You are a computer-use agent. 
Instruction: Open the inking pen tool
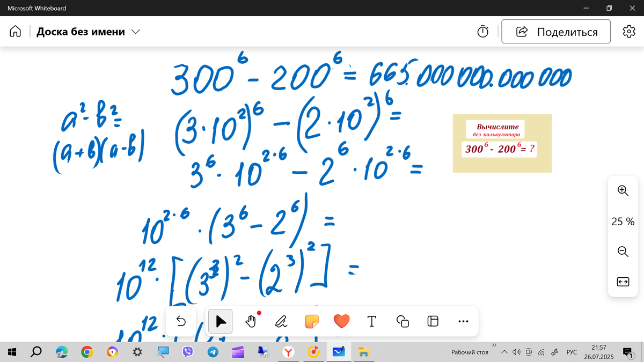pyautogui.click(x=281, y=321)
